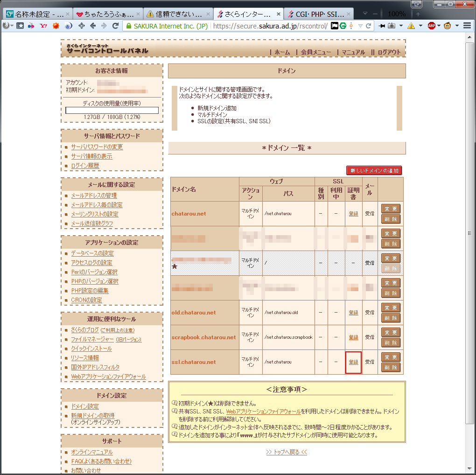This screenshot has height=475, width=476.
Task: Open サーバパスワードの変更 sidebar link
Action: pyautogui.click(x=97, y=147)
